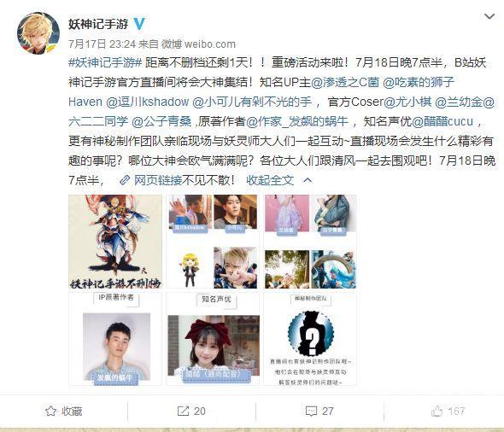Like the post with thumbs-up icon
The width and height of the screenshot is (504, 432).
(x=437, y=411)
